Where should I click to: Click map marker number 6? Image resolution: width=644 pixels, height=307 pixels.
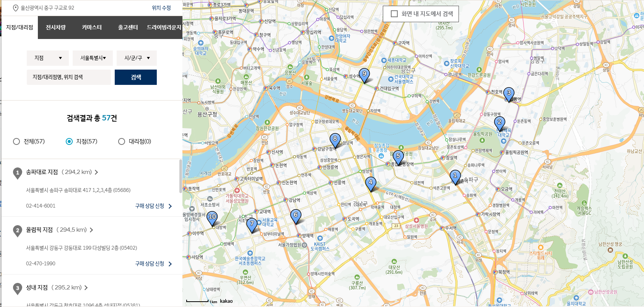point(296,216)
